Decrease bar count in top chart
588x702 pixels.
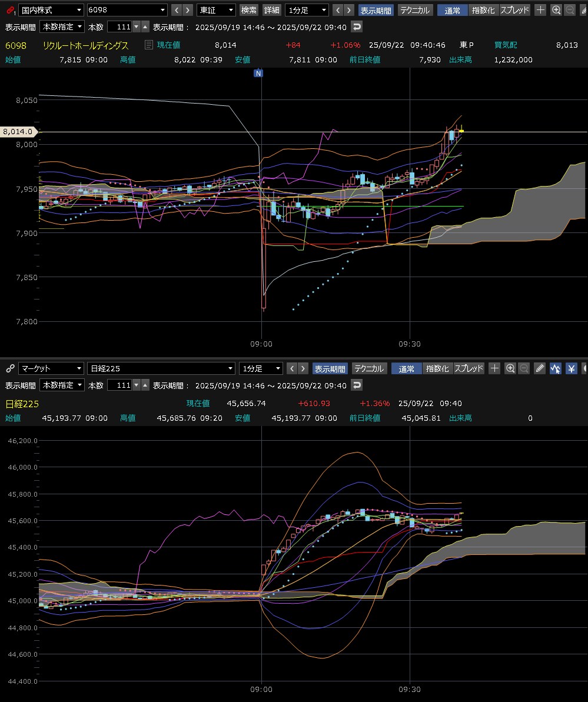(137, 27)
